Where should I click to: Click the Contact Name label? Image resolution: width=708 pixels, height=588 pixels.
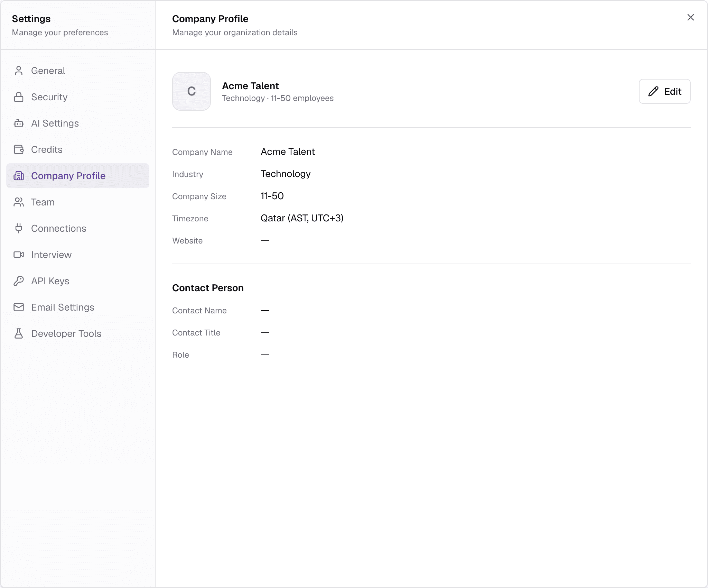click(x=199, y=311)
